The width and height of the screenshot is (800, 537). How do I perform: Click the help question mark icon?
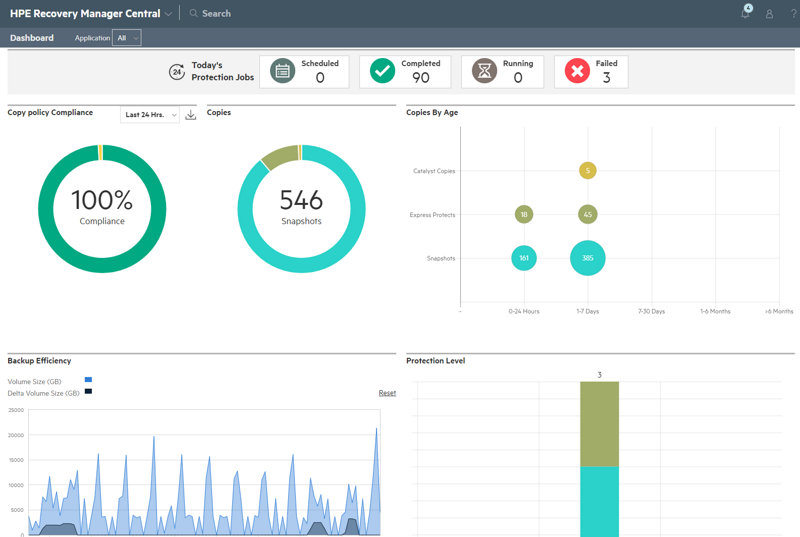coord(794,14)
